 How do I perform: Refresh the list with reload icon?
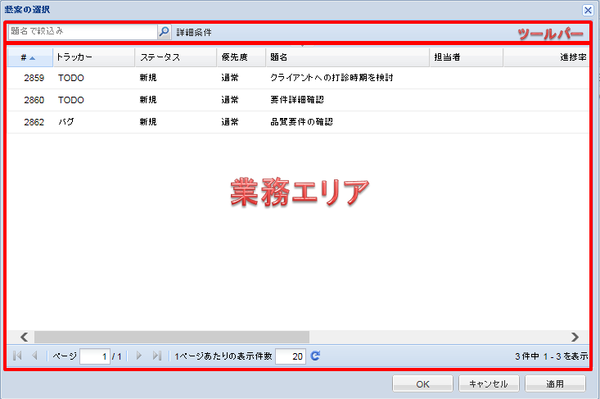pos(315,356)
